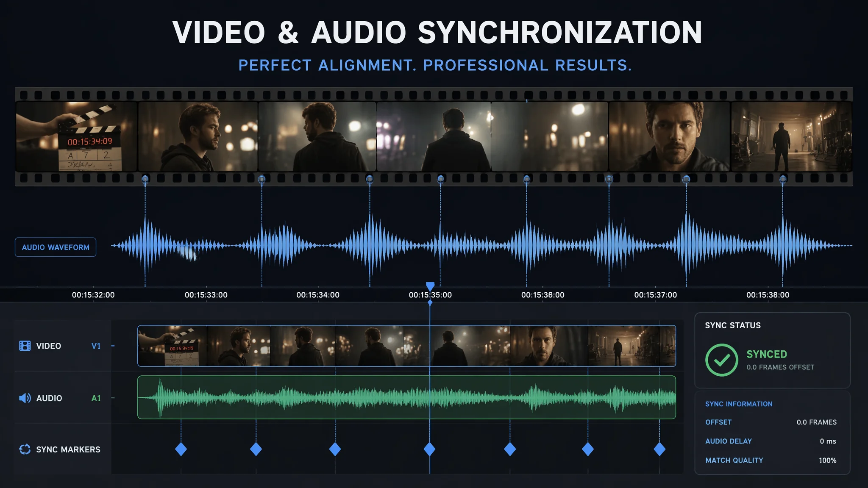Click the playhead handle at 00:15:35:00

tap(430, 286)
